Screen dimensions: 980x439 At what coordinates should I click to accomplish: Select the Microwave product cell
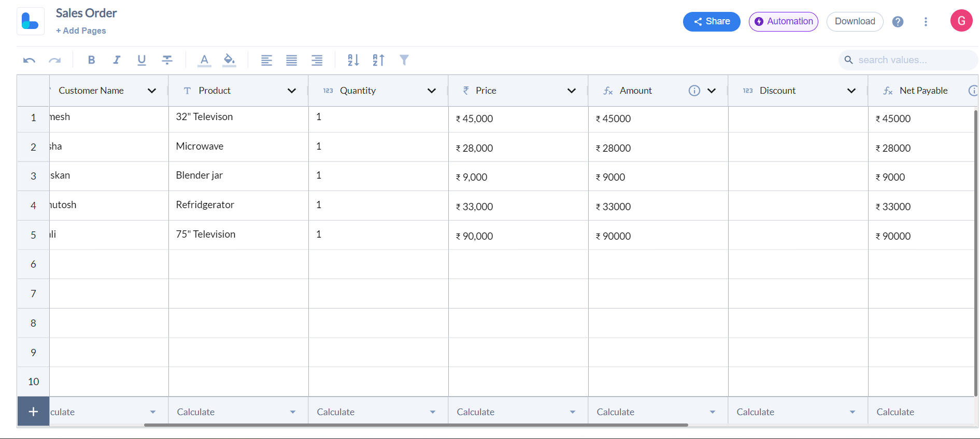(238, 147)
